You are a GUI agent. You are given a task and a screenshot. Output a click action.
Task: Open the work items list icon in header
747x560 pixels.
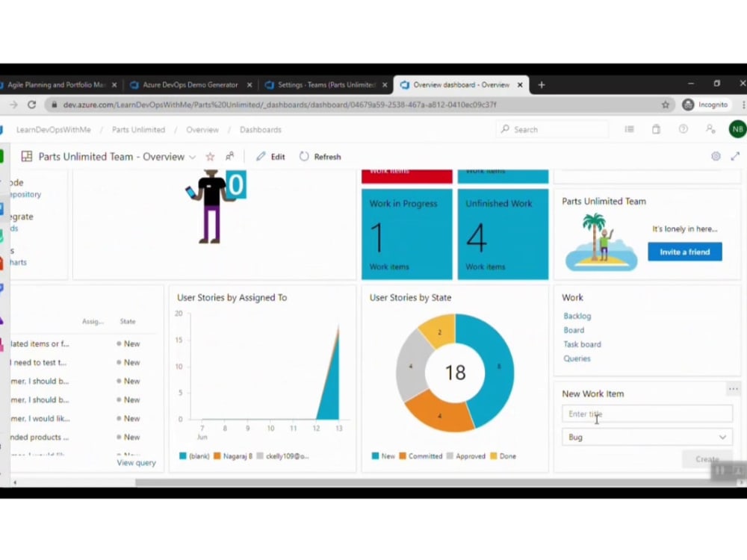629,129
